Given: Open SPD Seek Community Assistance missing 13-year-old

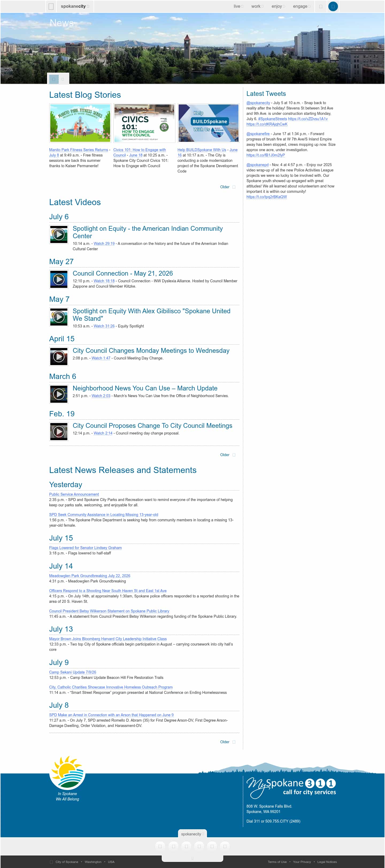Looking at the screenshot, I should (x=103, y=515).
